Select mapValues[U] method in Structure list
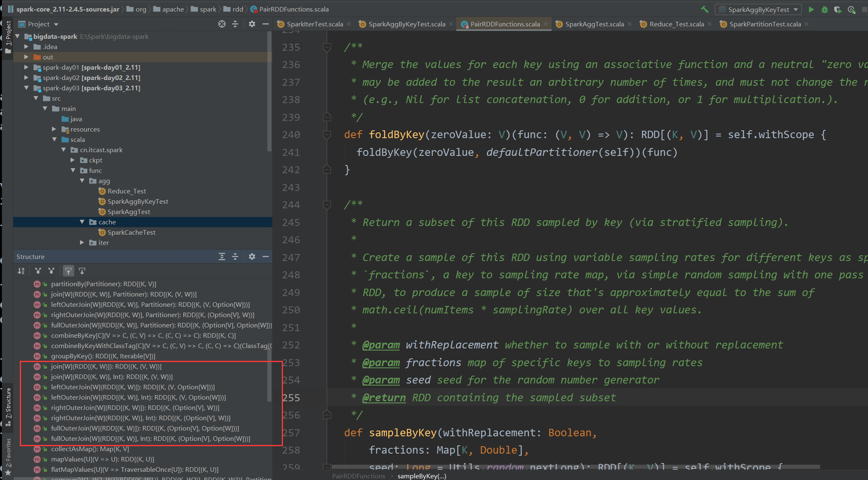 coord(103,459)
